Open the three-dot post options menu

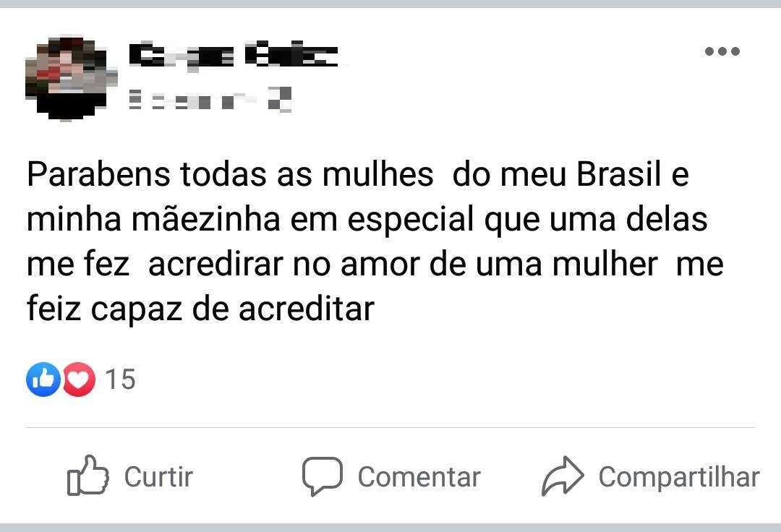pos(722,51)
